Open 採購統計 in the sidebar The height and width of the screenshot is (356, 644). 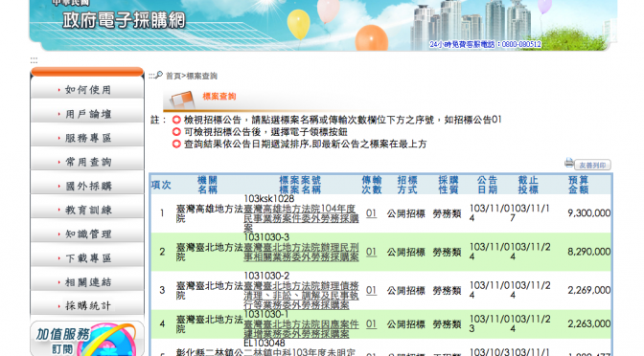(x=87, y=305)
